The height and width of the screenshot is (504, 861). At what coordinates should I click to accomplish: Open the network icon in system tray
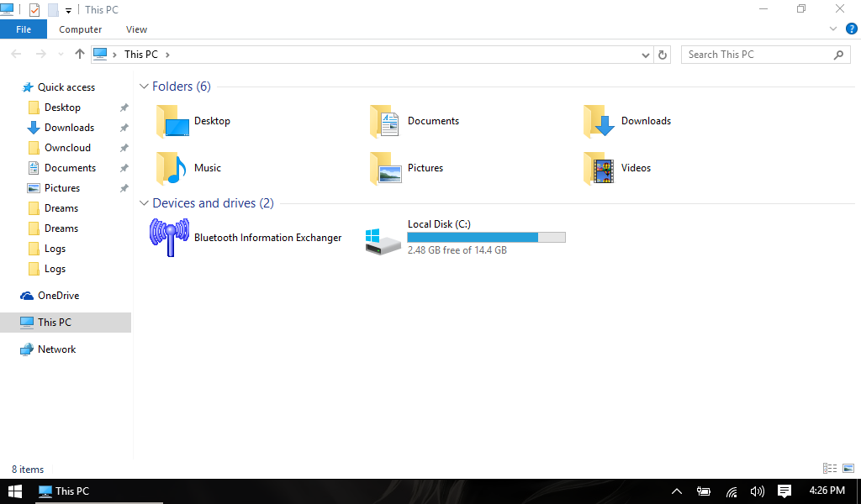pyautogui.click(x=732, y=491)
